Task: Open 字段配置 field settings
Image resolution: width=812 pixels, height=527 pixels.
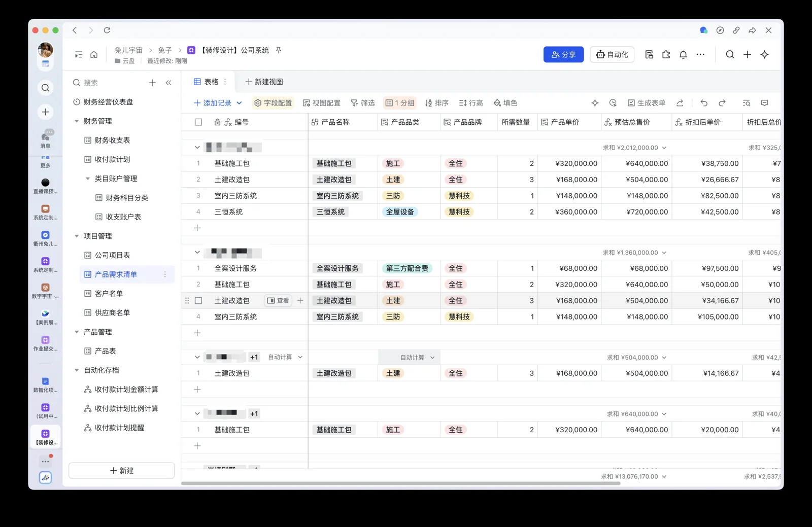Action: pos(273,103)
